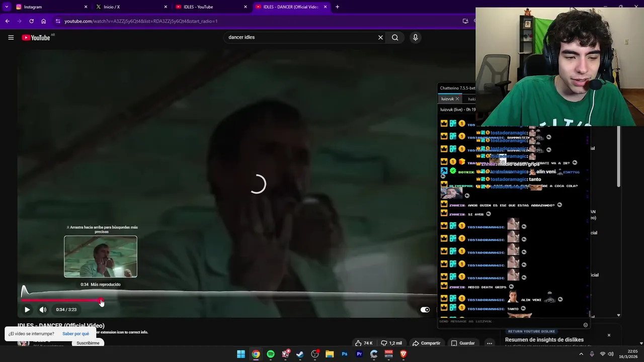Expand the tab search dropdown arrow
Viewport: 644px width, 362px height.
(7, 7)
